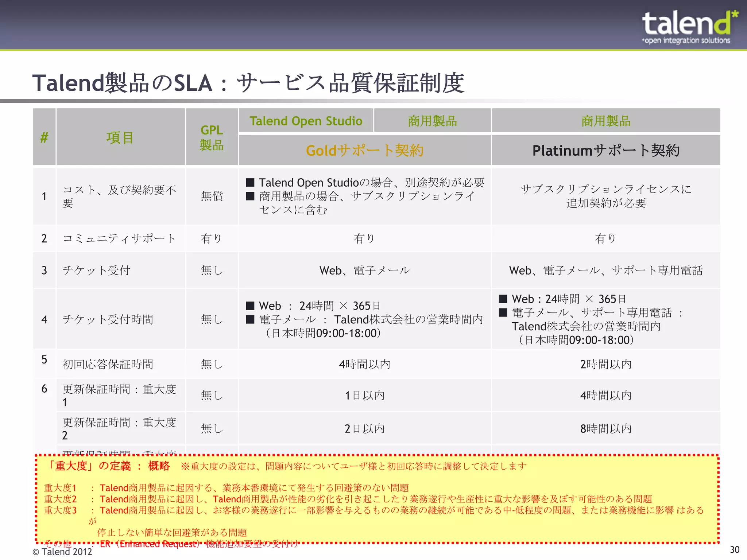Click the 'Platinumサポート契約' header cell

tap(606, 150)
